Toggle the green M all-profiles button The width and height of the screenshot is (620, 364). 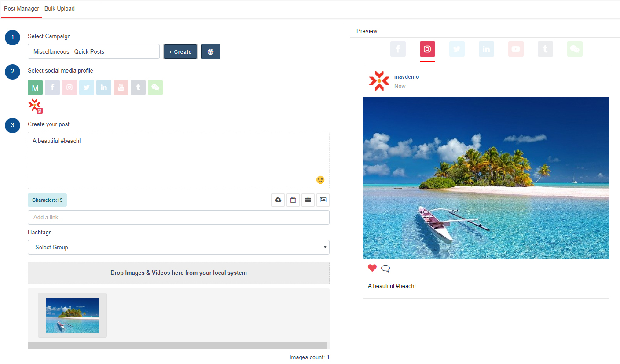coord(35,87)
